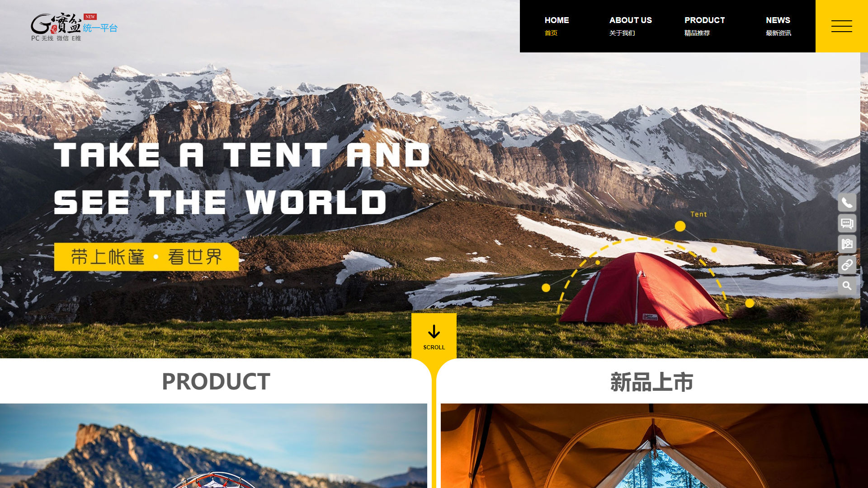This screenshot has height=488, width=868.
Task: Open the magnifier search icon
Action: click(x=847, y=286)
